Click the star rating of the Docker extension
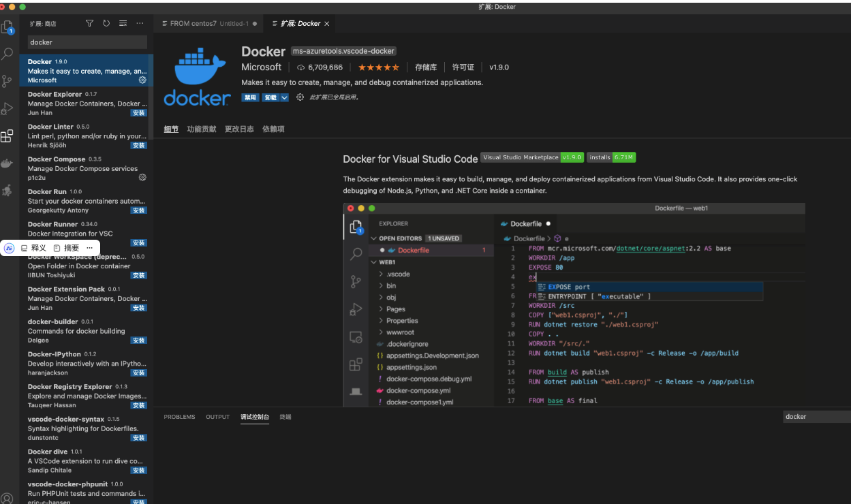 point(379,67)
